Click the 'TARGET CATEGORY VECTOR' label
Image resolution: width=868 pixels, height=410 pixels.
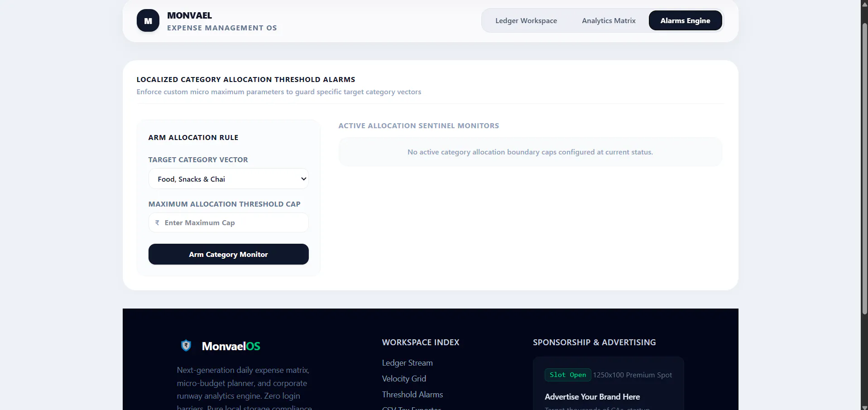[198, 160]
